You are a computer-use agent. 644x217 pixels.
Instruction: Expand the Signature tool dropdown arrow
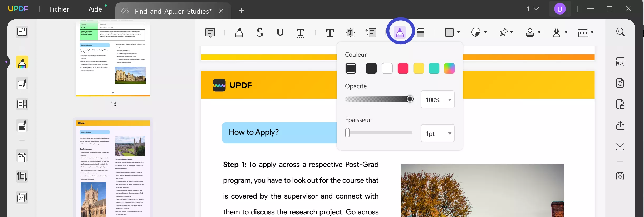coord(566,32)
